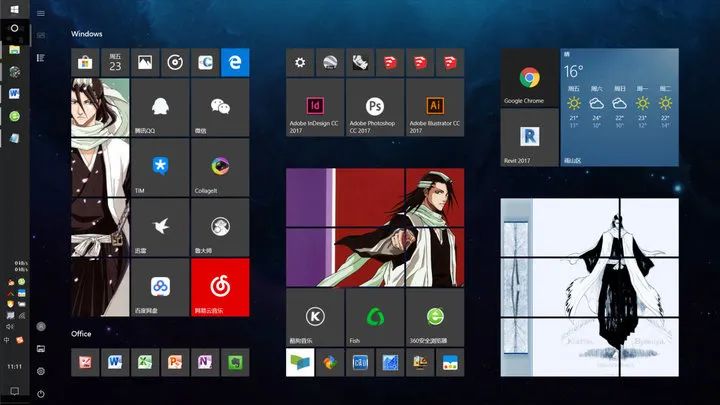Select the Windows tile group header

[x=87, y=33]
